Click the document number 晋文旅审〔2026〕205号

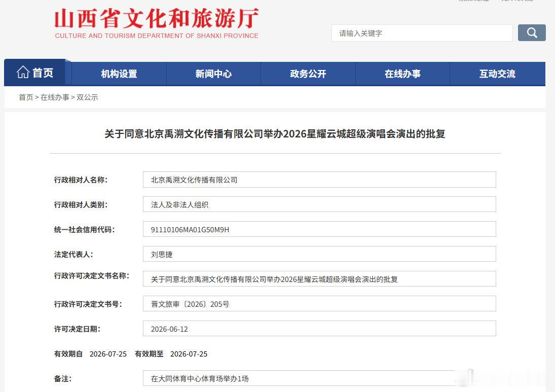click(190, 304)
